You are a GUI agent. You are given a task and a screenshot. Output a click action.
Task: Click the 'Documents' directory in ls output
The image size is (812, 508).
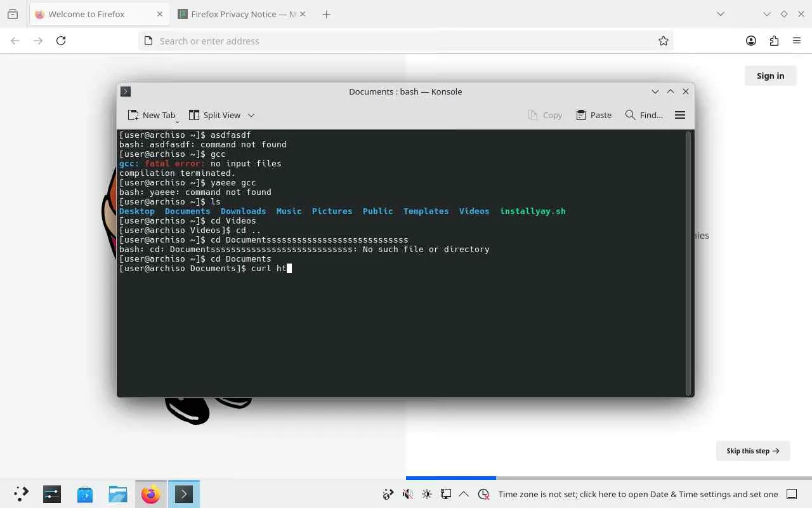pos(188,211)
